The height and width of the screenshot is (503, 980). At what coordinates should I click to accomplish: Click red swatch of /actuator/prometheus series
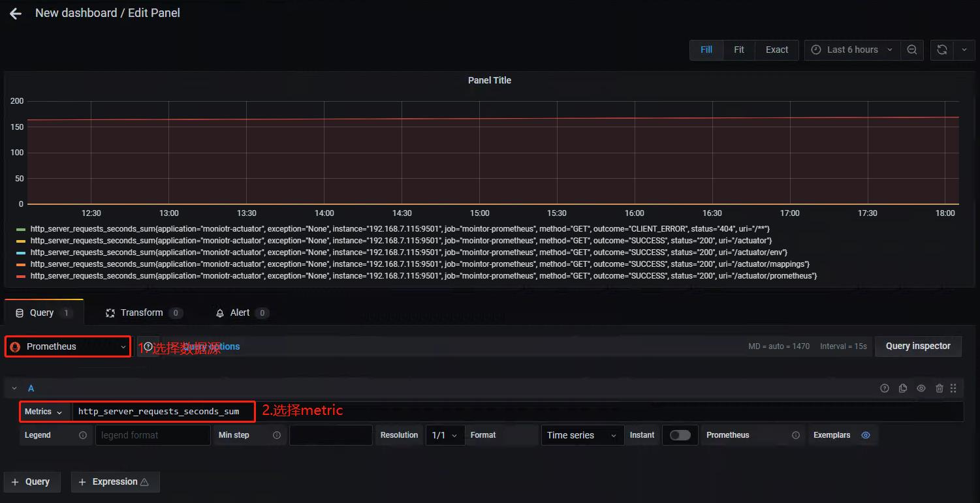pos(20,276)
